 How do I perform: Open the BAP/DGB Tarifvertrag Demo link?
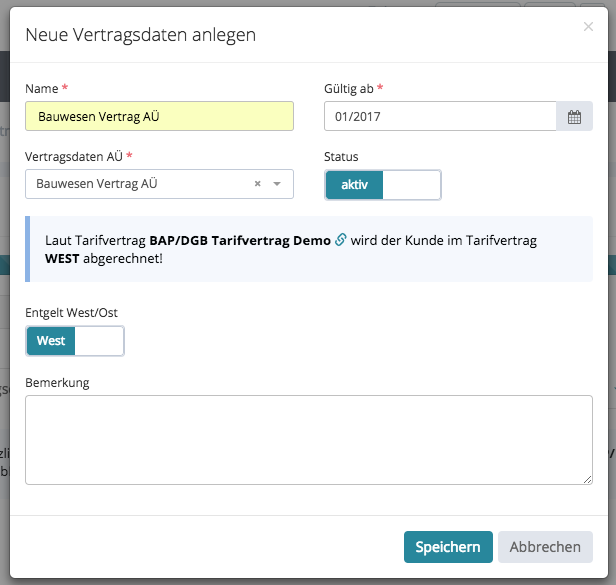[x=240, y=241]
